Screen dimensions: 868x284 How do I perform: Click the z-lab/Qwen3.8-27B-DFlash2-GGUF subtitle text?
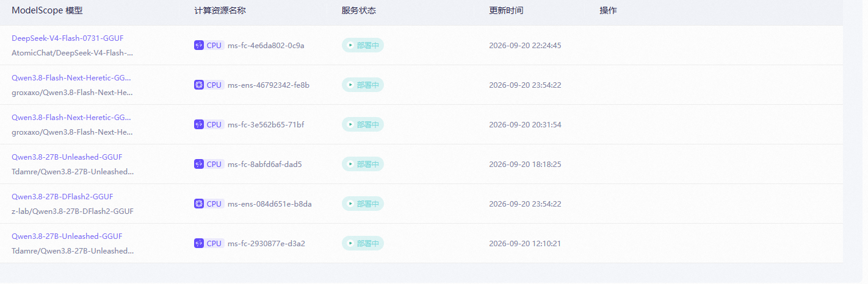(x=73, y=211)
